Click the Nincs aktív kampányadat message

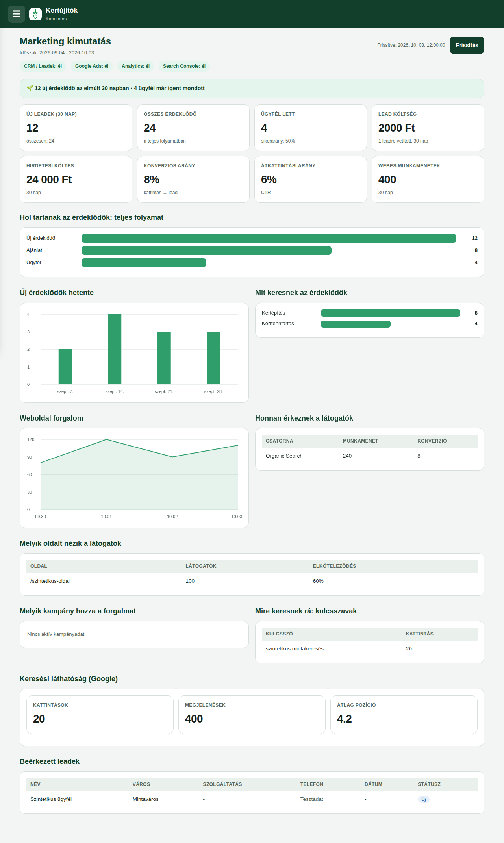tap(56, 634)
